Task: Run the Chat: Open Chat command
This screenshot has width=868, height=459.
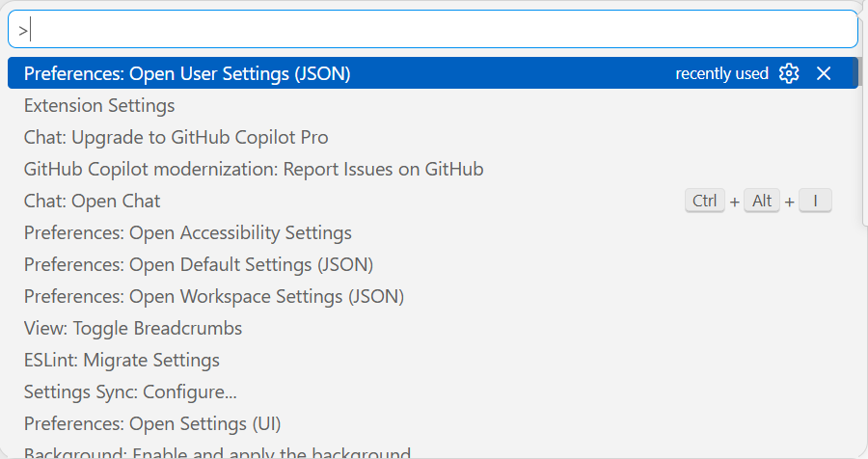Action: (x=93, y=201)
